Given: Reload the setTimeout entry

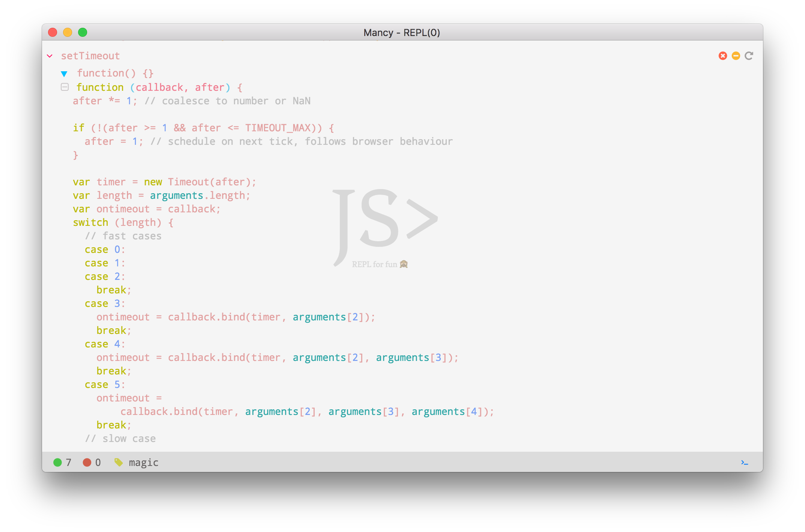Looking at the screenshot, I should click(x=749, y=56).
